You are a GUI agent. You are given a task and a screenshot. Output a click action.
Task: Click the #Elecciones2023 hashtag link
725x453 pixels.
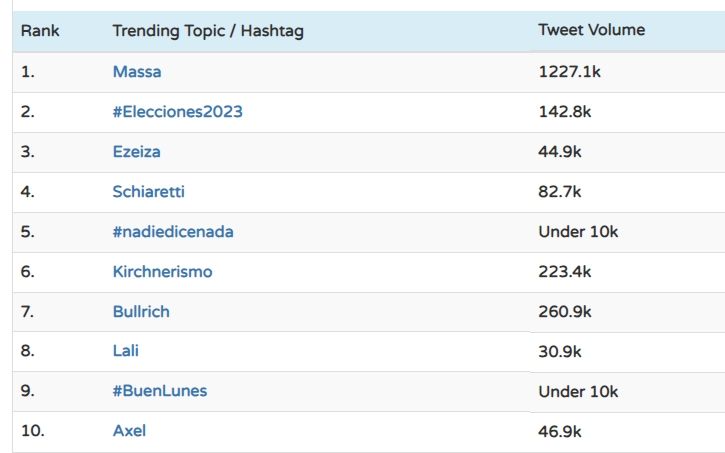pos(177,112)
